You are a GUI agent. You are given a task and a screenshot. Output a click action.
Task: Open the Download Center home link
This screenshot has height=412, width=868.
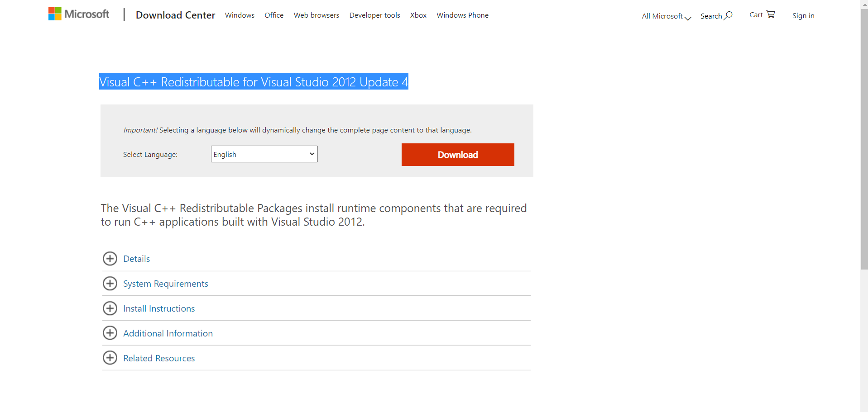[176, 15]
